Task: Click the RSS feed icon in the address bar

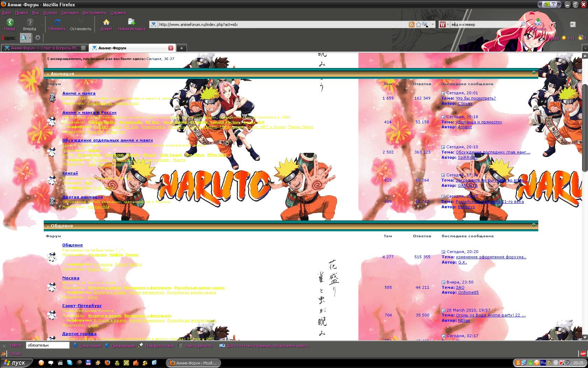Action: click(x=412, y=25)
